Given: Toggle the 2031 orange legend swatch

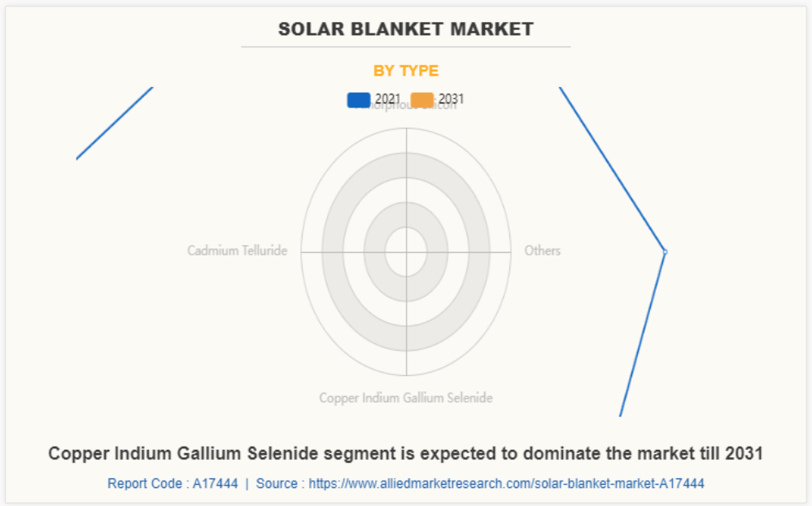Looking at the screenshot, I should tap(422, 100).
